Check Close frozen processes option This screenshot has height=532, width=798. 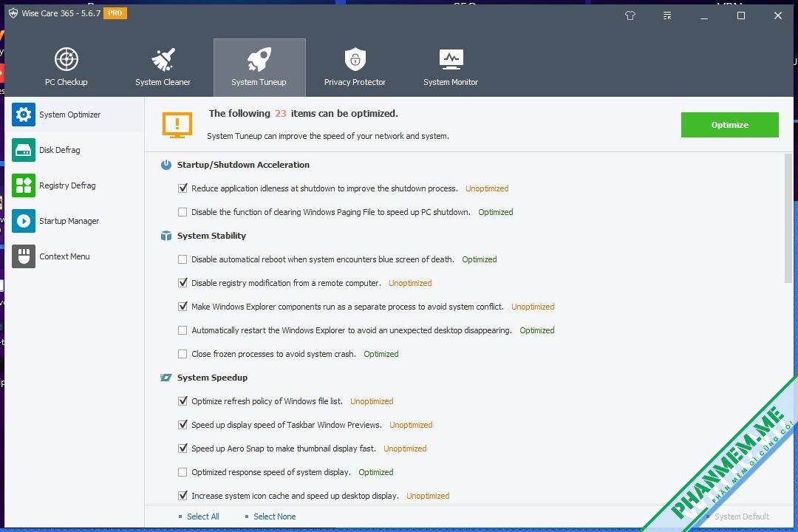pyautogui.click(x=183, y=355)
